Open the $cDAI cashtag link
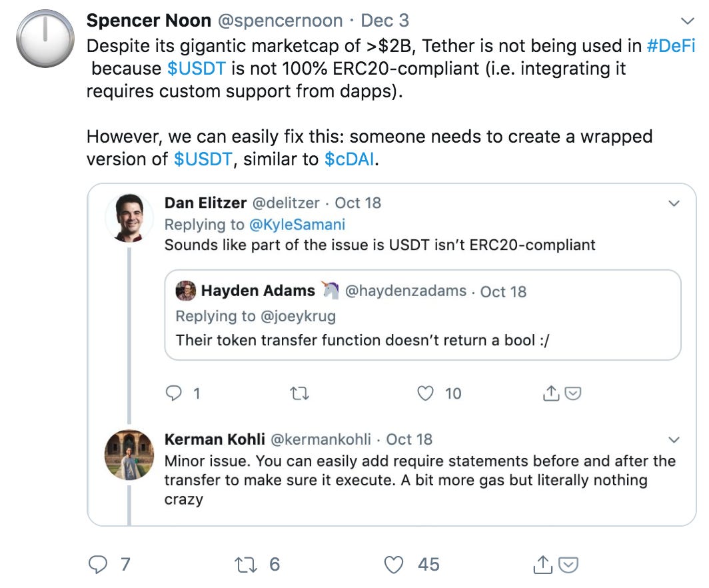This screenshot has height=588, width=709. 349,160
